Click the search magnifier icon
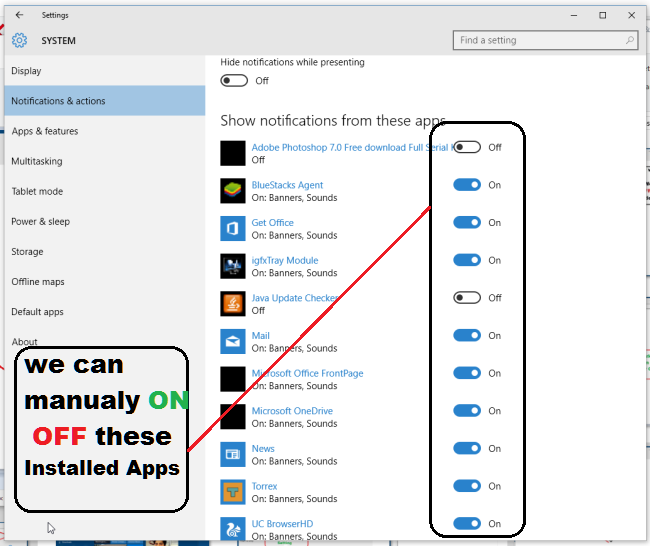 tap(630, 40)
